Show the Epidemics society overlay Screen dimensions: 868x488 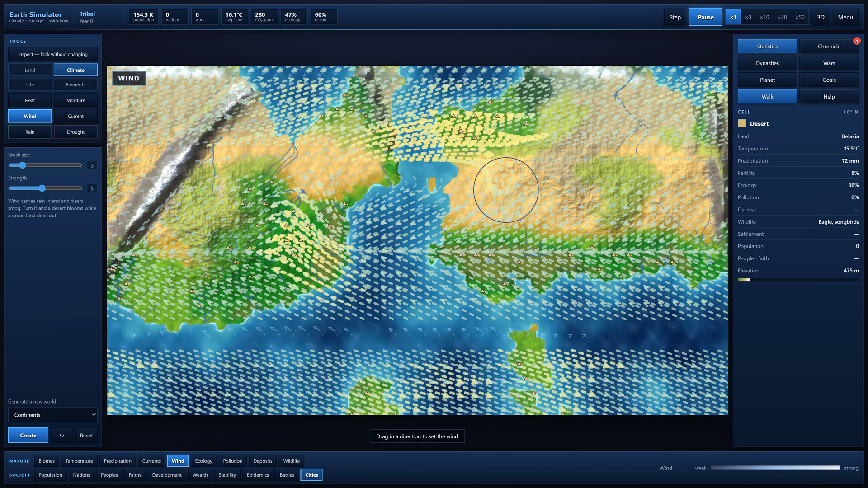pyautogui.click(x=258, y=475)
